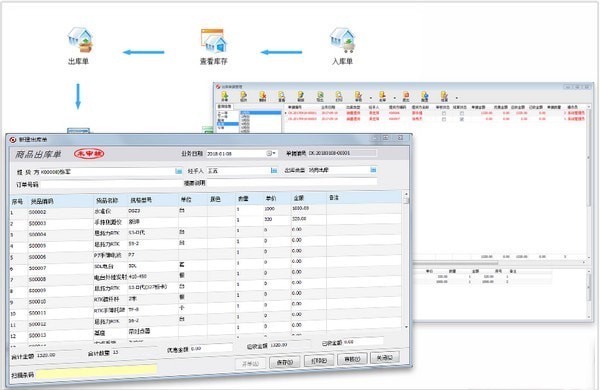The height and width of the screenshot is (390, 600).
Task: Click the 结算 toolbar icon in back window
Action: pyautogui.click(x=444, y=96)
